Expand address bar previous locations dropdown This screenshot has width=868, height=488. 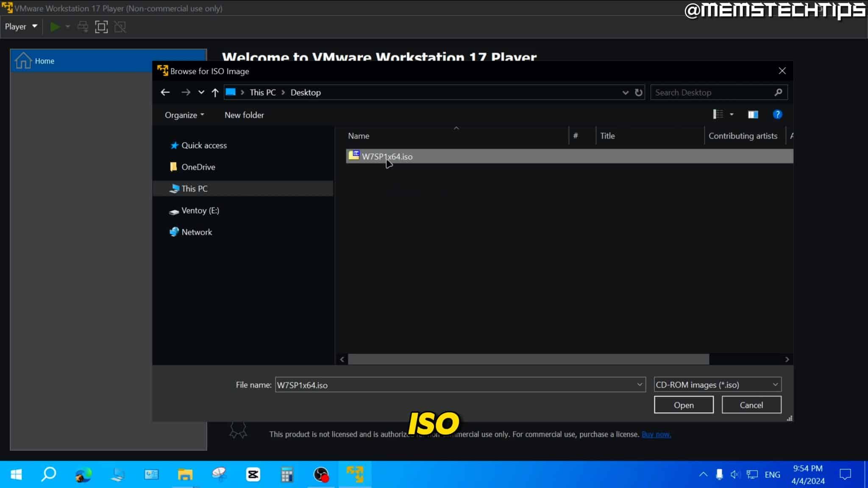[625, 92]
